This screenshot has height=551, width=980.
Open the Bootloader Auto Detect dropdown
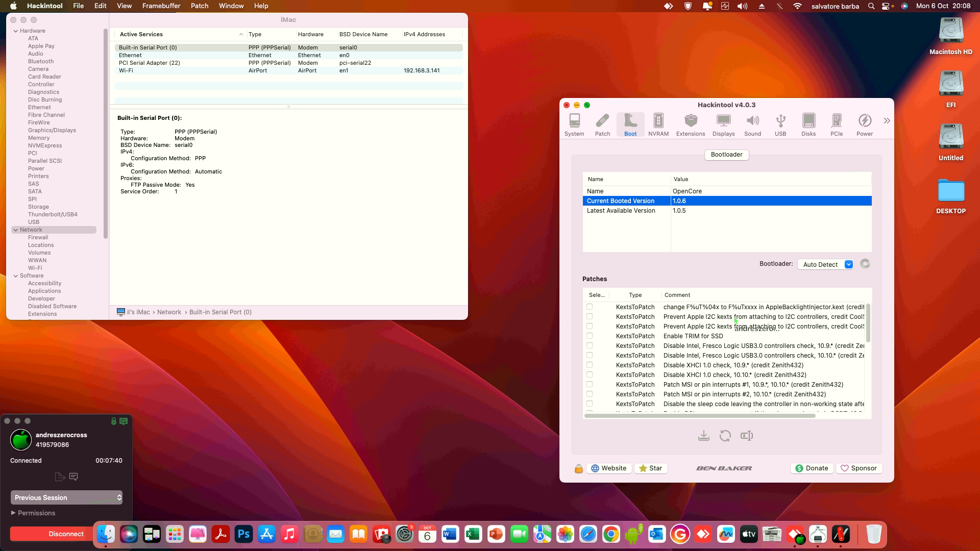(826, 264)
